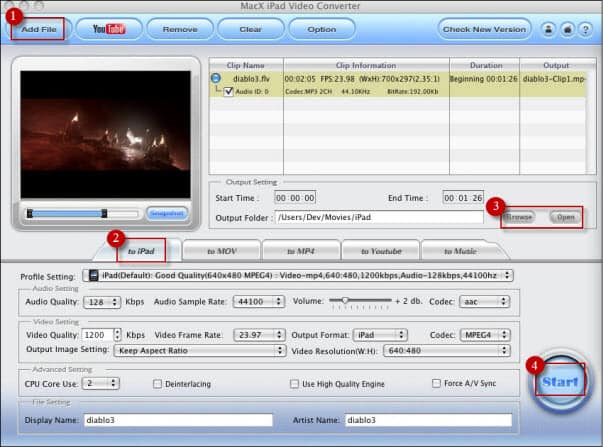Open the YouTube downloader button
The image size is (603, 447).
(109, 29)
